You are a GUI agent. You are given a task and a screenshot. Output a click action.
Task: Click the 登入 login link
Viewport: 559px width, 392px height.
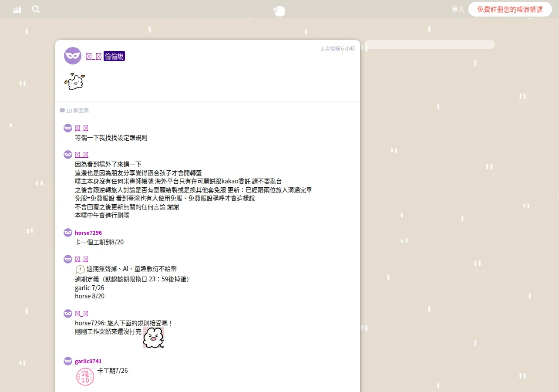(x=458, y=9)
